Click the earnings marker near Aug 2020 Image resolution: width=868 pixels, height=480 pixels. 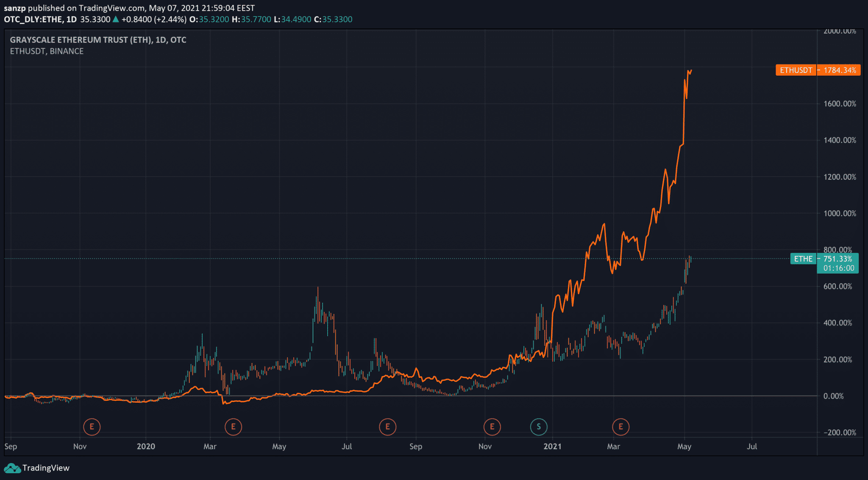tap(387, 427)
